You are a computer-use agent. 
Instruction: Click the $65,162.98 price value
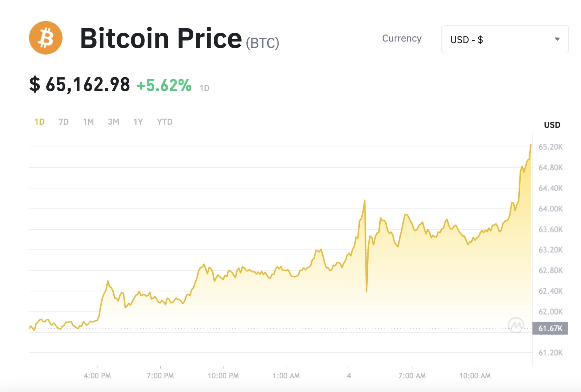pyautogui.click(x=79, y=85)
